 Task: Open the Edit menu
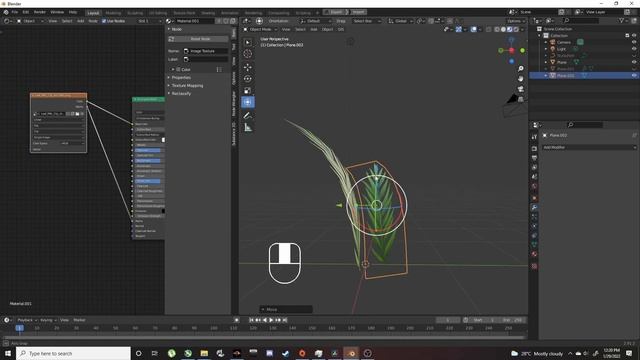(x=26, y=12)
